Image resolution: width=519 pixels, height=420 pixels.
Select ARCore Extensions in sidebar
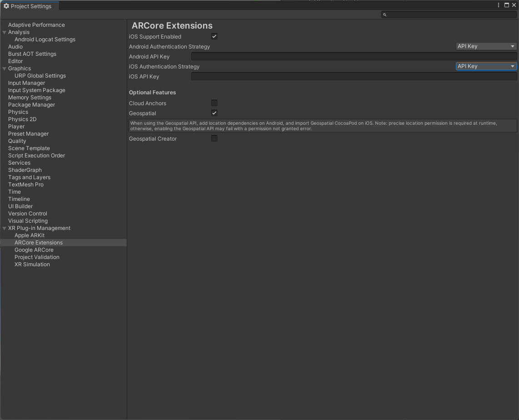point(39,243)
